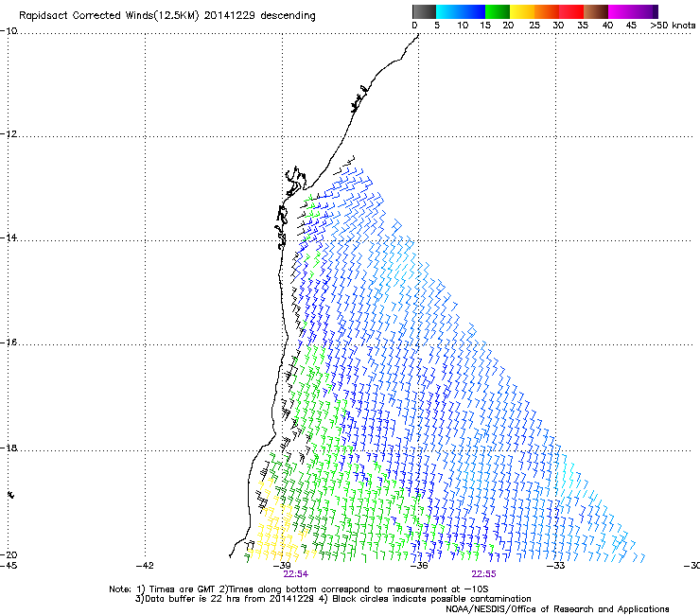Select the gray 0-5 knots legend swatch
The image size is (700, 615).
pos(424,11)
